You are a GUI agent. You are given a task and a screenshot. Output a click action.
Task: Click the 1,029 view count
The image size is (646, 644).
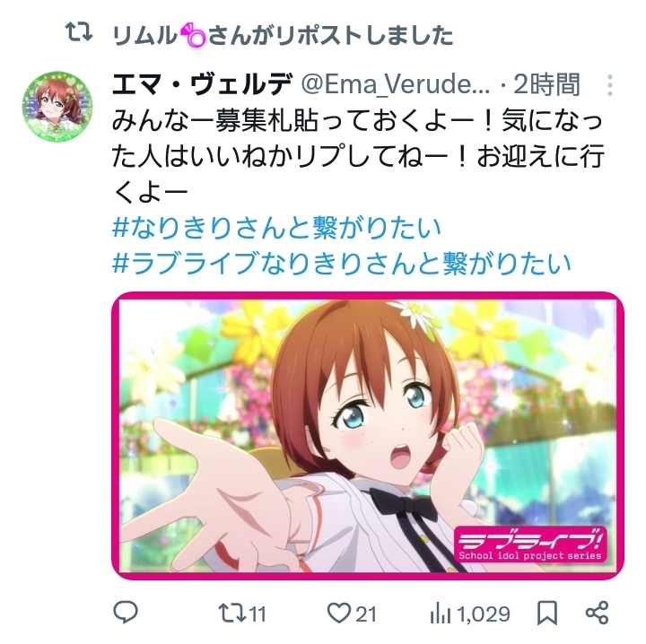[484, 614]
